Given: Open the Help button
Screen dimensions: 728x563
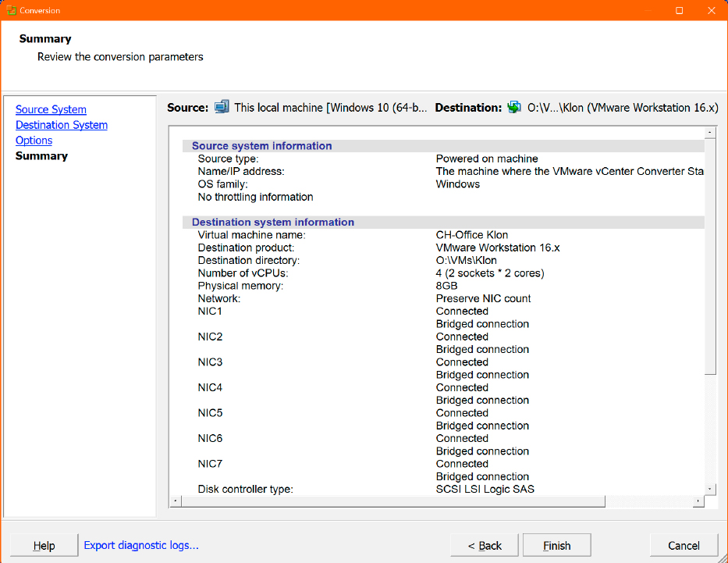Looking at the screenshot, I should (44, 545).
